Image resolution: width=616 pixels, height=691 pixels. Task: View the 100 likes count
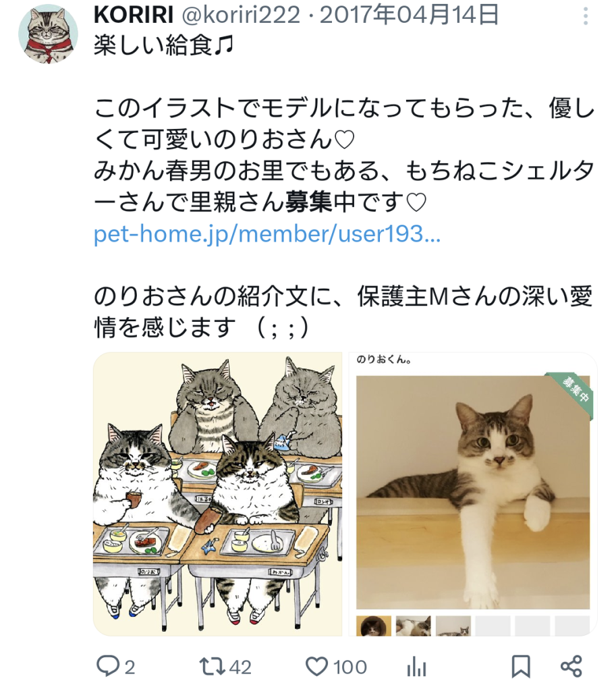(x=350, y=667)
